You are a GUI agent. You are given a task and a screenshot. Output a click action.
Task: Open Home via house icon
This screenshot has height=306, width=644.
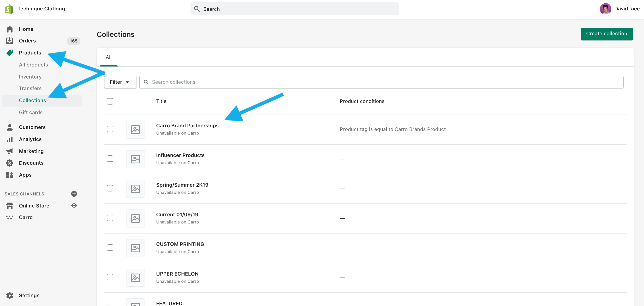point(9,29)
